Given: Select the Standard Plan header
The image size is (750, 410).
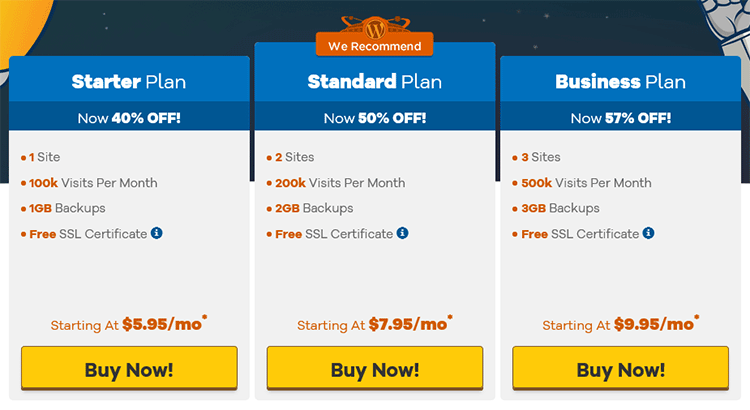Looking at the screenshot, I should coord(375,81).
